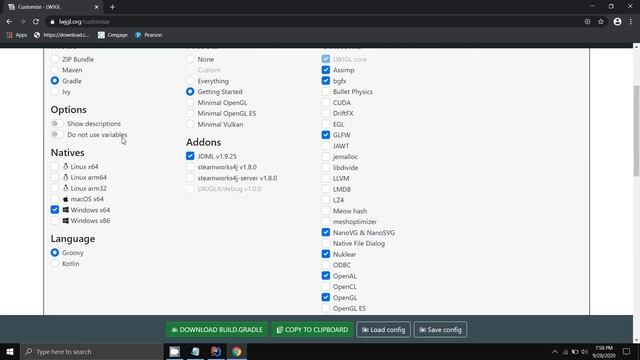640x360 pixels.
Task: Choose the Minimal OpenGL preset
Action: coord(190,102)
